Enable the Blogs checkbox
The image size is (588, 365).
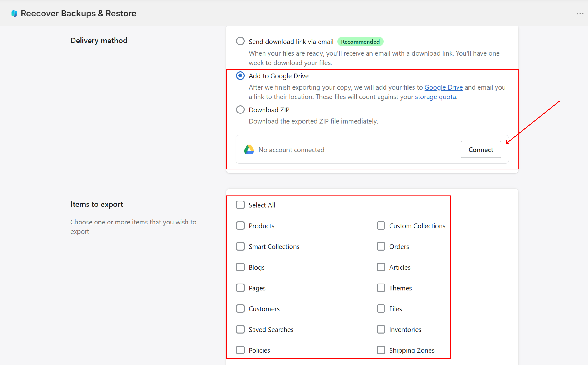tap(240, 267)
